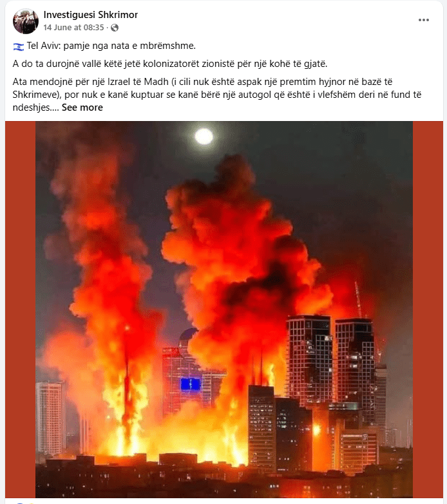447x504 pixels.
Task: Click the Tel Aviv caption line
Action: click(x=104, y=46)
